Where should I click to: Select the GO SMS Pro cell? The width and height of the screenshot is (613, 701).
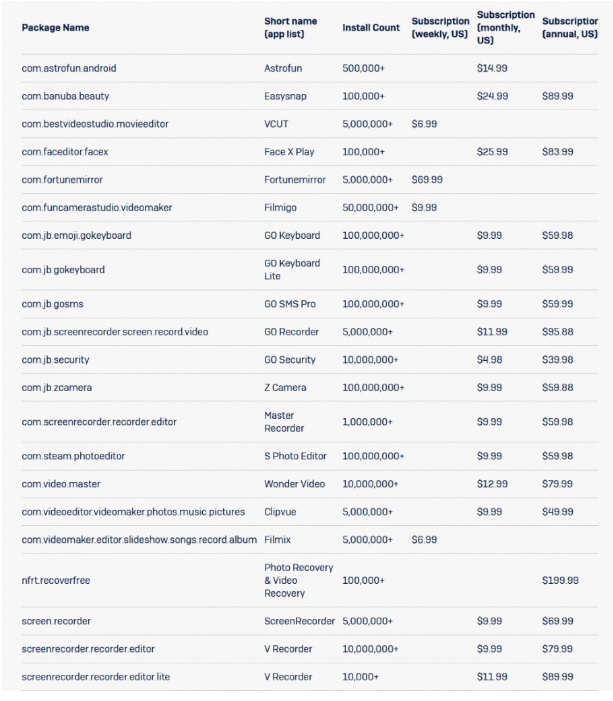point(292,303)
